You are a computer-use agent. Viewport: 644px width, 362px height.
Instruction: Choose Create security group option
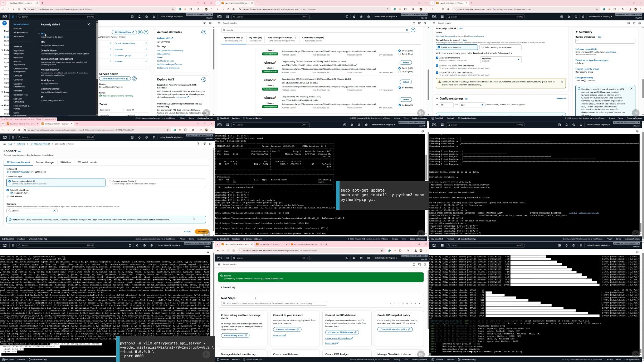(457, 47)
